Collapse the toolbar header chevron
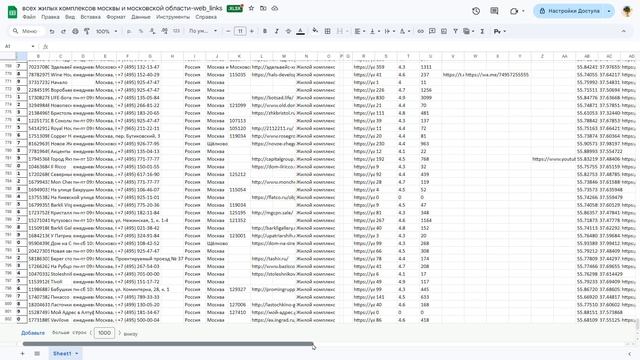The width and height of the screenshot is (640, 360). [623, 31]
